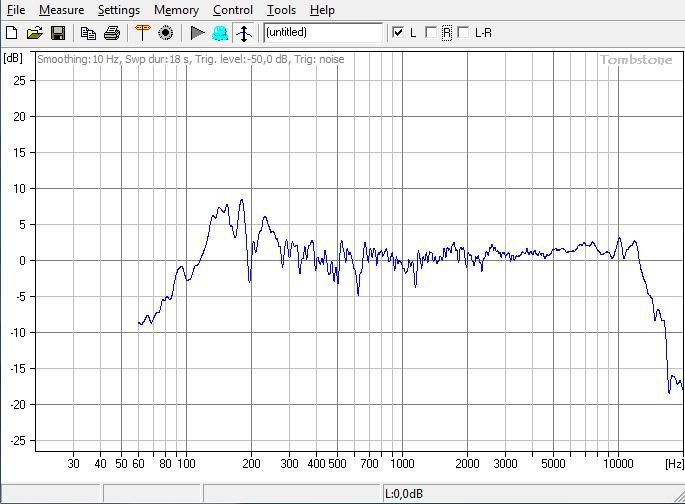Enable the R channel checkbox
685x504 pixels.
pyautogui.click(x=431, y=33)
